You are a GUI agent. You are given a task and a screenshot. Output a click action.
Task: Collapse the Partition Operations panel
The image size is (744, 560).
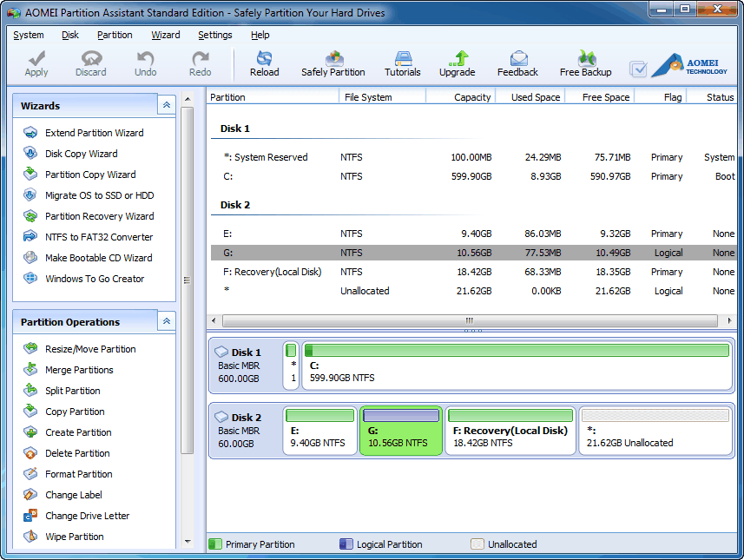tap(167, 321)
